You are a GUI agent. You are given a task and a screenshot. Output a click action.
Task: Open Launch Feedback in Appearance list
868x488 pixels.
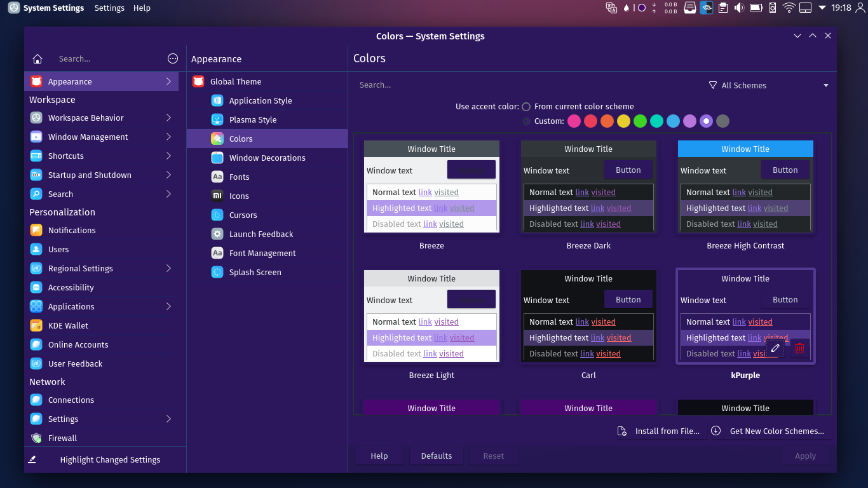(267, 234)
